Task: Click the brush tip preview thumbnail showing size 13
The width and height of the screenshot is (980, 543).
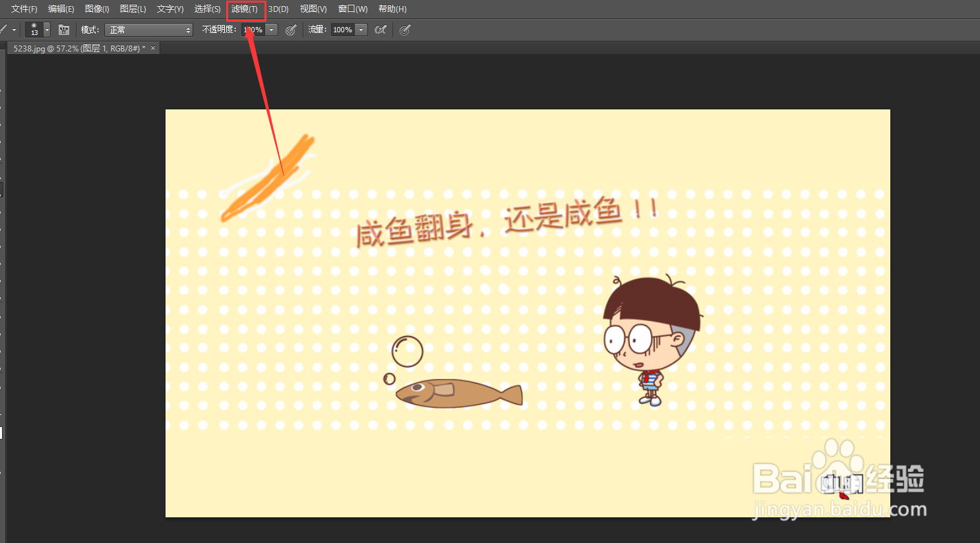Action: click(34, 28)
